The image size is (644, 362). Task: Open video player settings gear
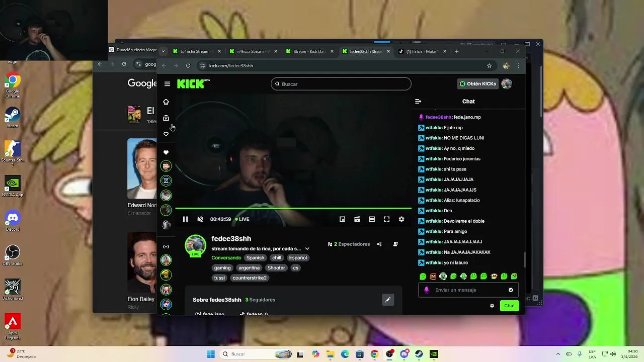(x=401, y=219)
